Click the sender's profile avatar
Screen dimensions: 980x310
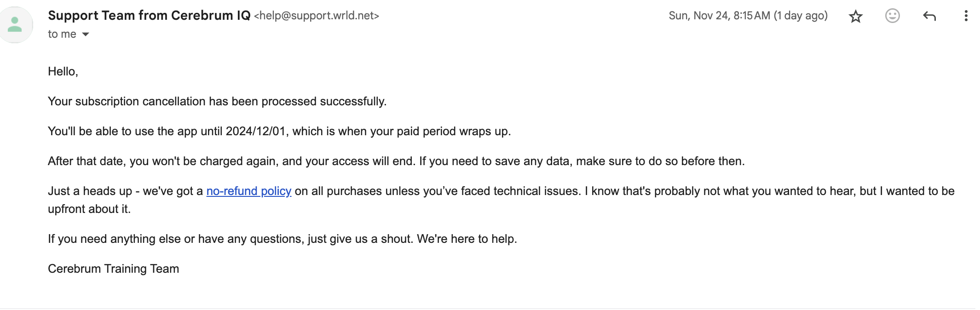(x=15, y=24)
